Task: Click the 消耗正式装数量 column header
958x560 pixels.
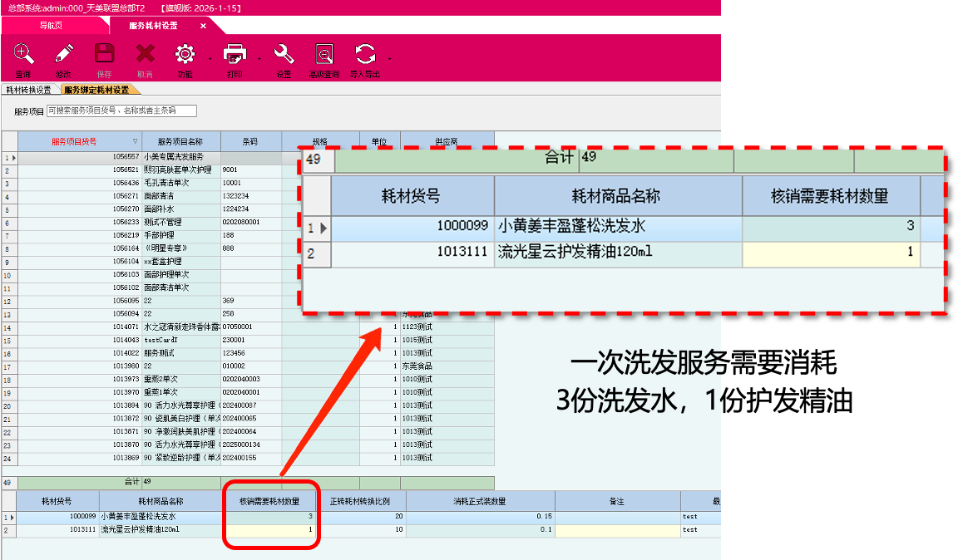Action: pos(480,501)
